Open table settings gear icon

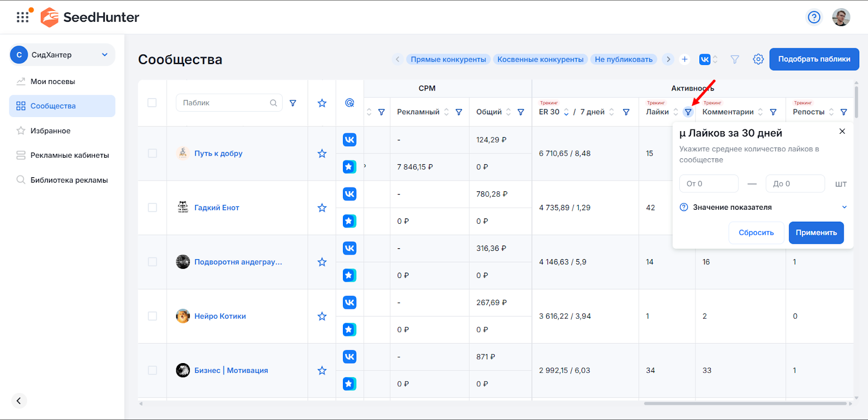[x=758, y=59]
